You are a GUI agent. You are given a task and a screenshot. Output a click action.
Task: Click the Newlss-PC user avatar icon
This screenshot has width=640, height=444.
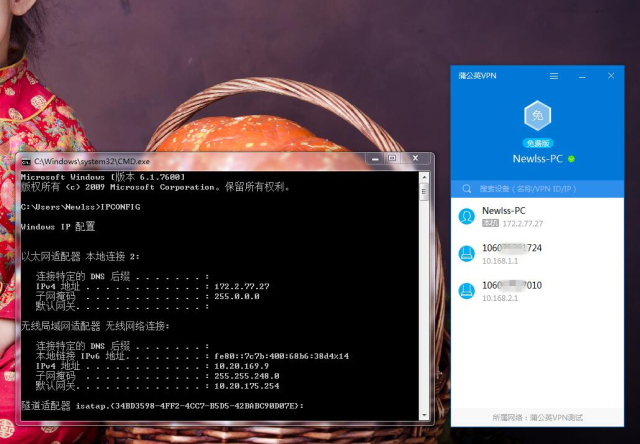click(466, 216)
